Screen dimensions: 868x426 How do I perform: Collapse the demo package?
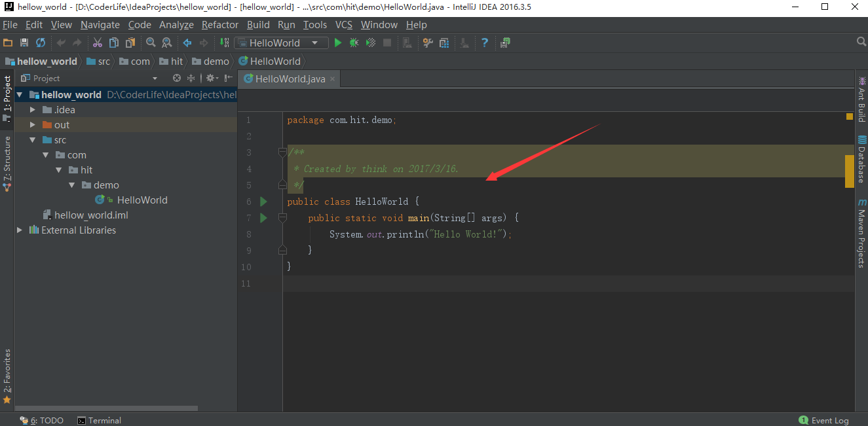pos(72,185)
